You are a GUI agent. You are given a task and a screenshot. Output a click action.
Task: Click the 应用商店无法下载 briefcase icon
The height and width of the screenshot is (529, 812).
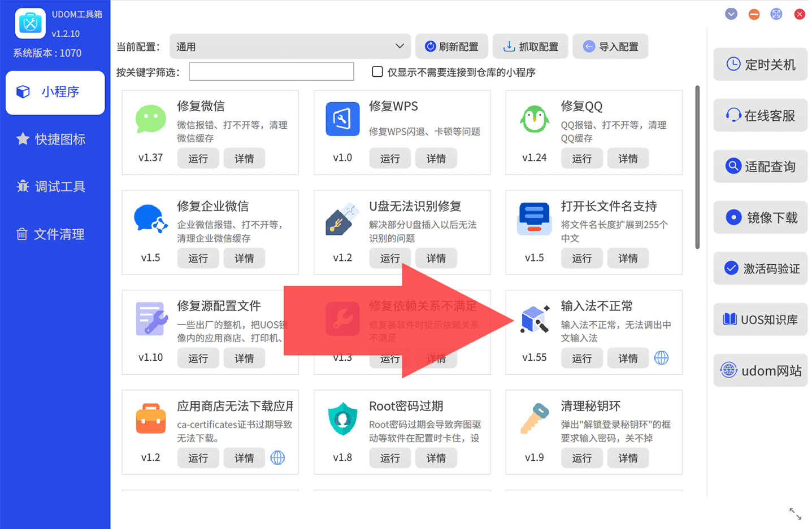(151, 418)
